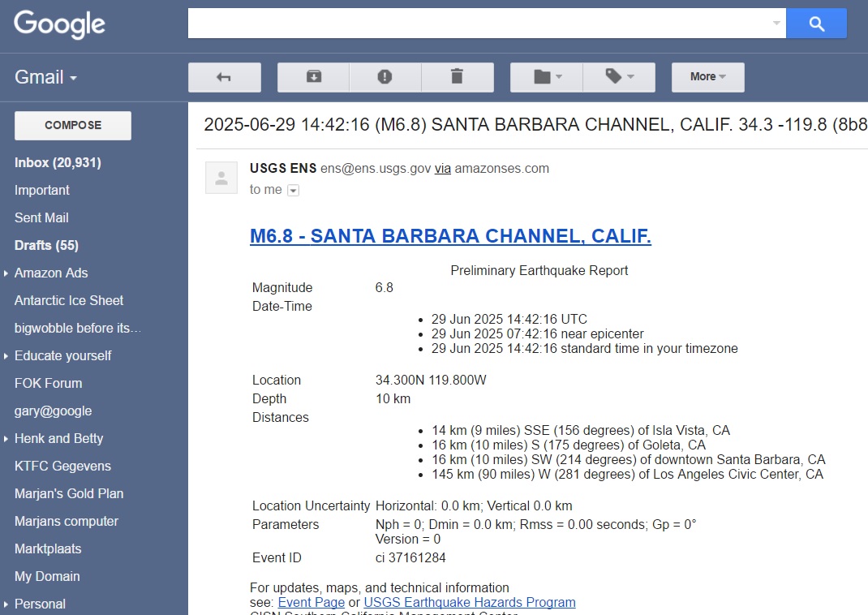Viewport: 868px width, 615px height.
Task: Open the Antarctic Ice Sheet label
Action: (x=69, y=300)
